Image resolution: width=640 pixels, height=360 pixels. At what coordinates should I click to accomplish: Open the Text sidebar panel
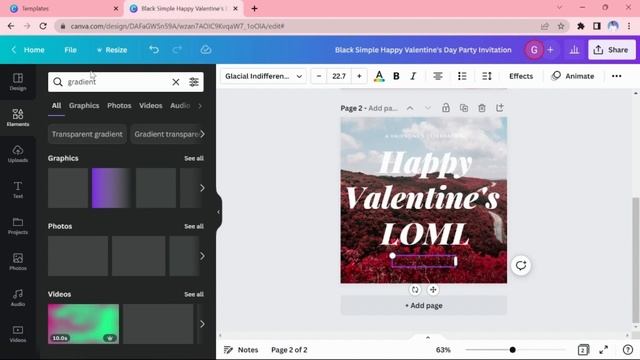coord(18,189)
